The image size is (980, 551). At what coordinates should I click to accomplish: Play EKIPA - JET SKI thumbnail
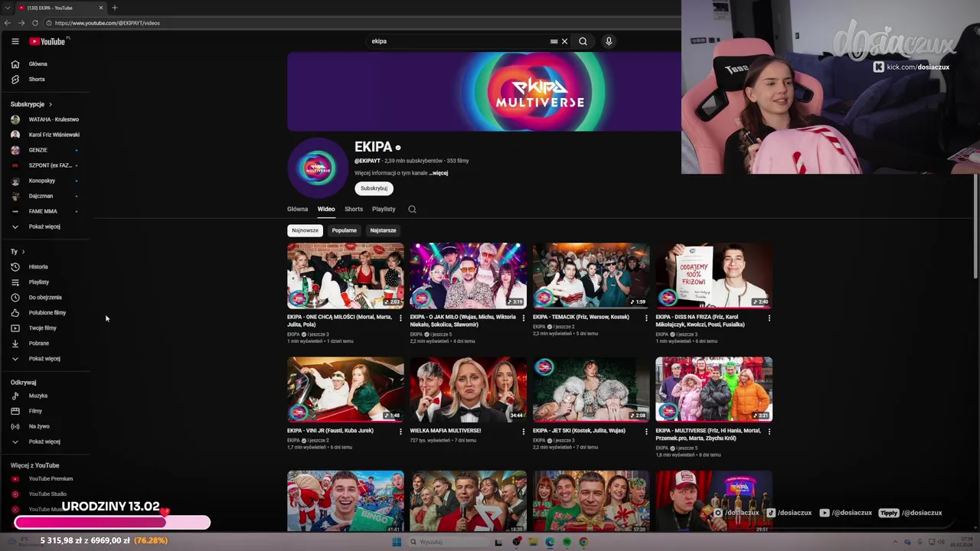tap(591, 390)
